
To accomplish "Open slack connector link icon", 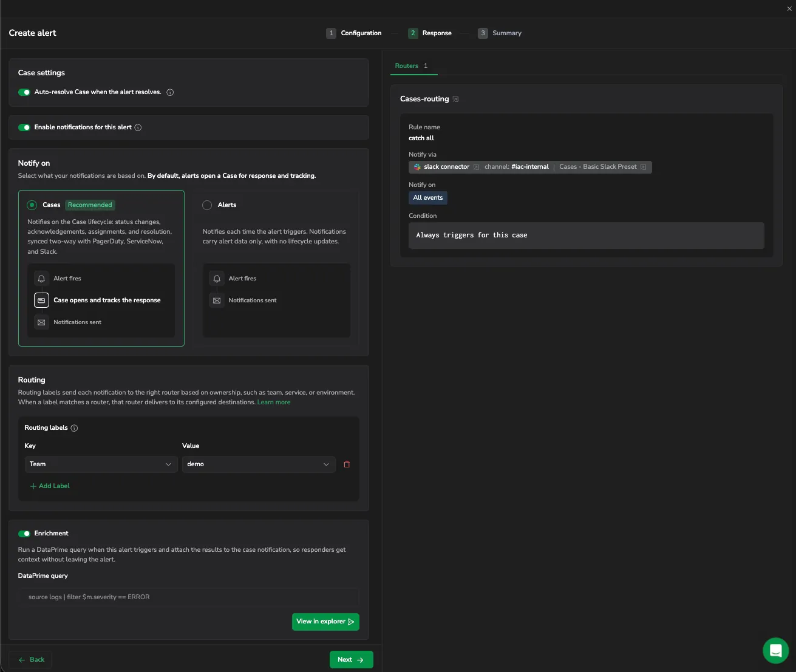I will (x=476, y=167).
